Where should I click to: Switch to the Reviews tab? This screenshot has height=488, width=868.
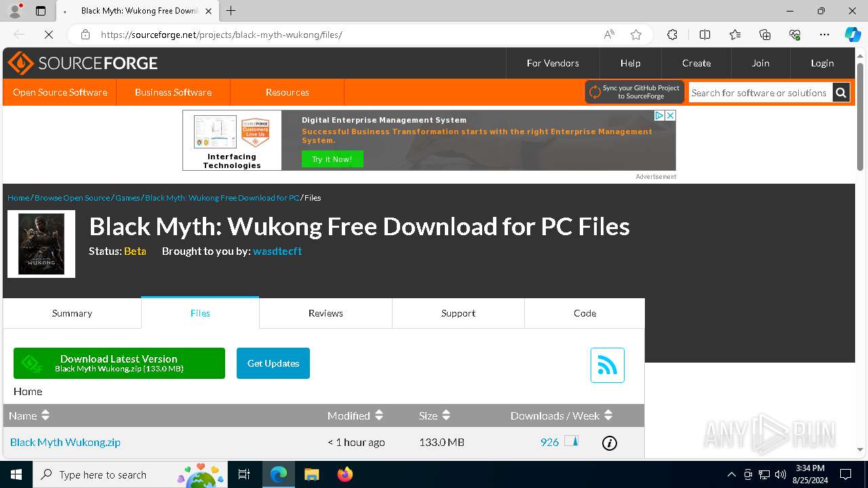(325, 313)
